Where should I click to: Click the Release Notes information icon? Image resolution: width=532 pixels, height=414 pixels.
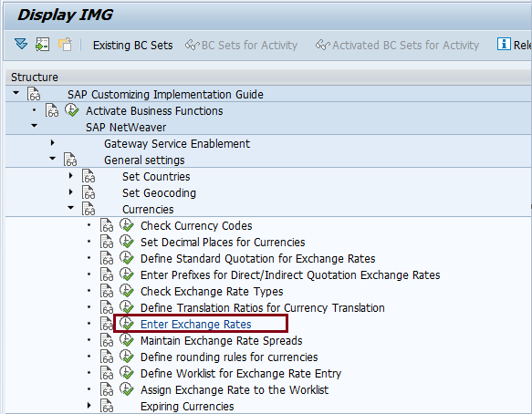(504, 45)
